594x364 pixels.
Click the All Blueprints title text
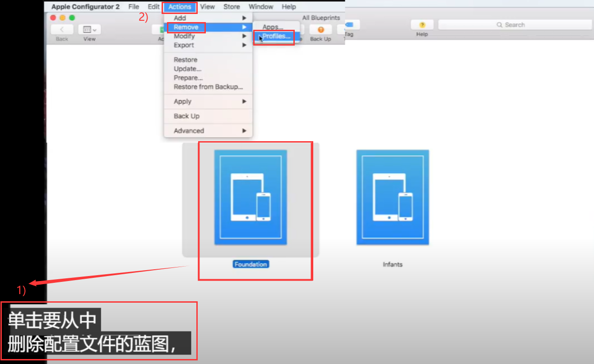(321, 18)
